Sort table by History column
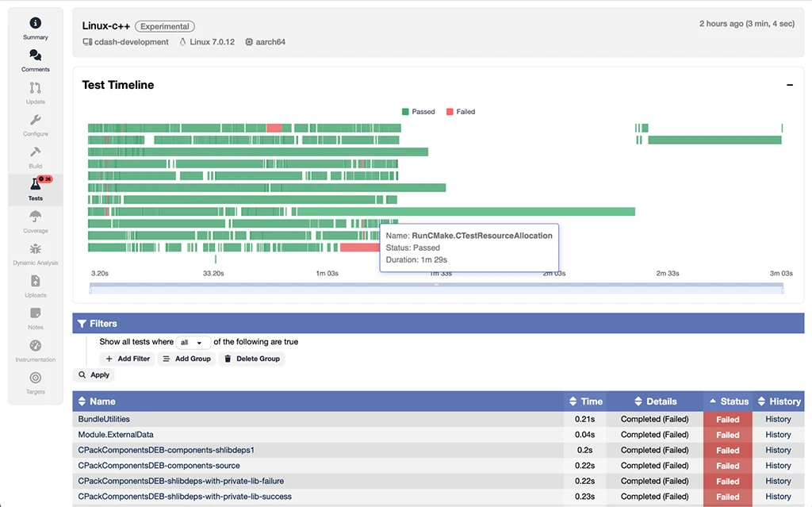812x507 pixels. coord(779,401)
